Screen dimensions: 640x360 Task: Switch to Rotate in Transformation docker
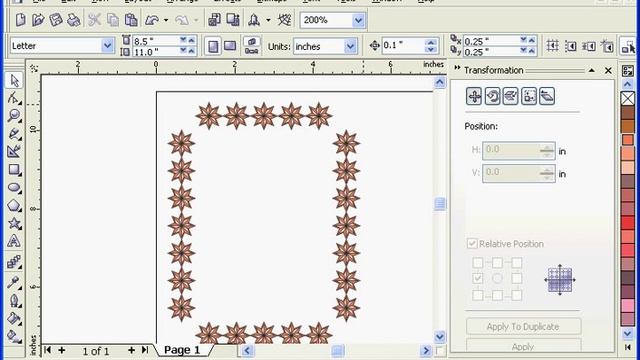(x=493, y=97)
